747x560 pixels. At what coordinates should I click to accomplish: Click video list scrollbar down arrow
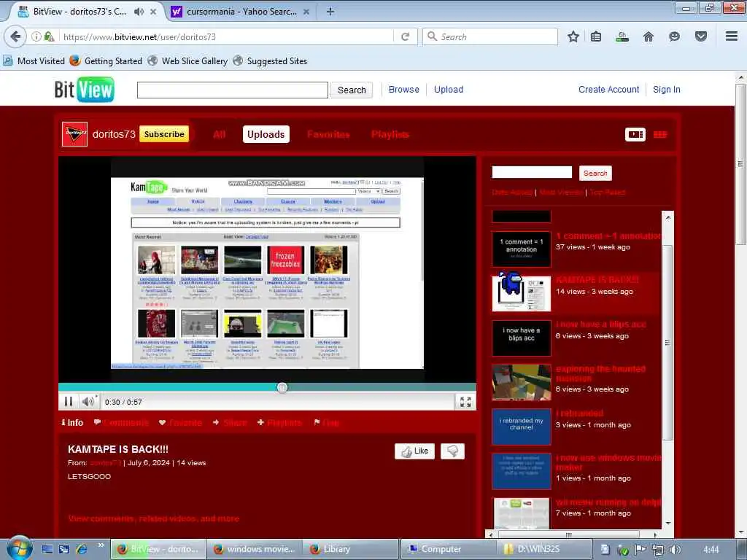coord(668,522)
